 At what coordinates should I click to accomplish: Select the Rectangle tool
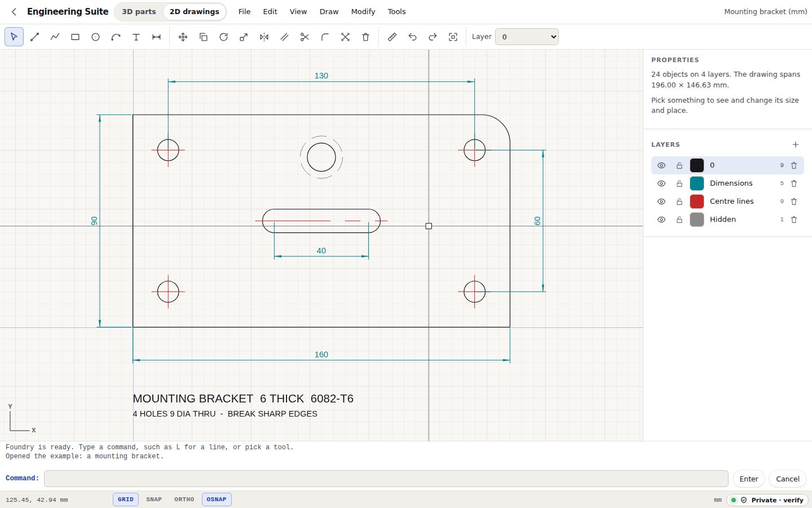click(x=75, y=37)
